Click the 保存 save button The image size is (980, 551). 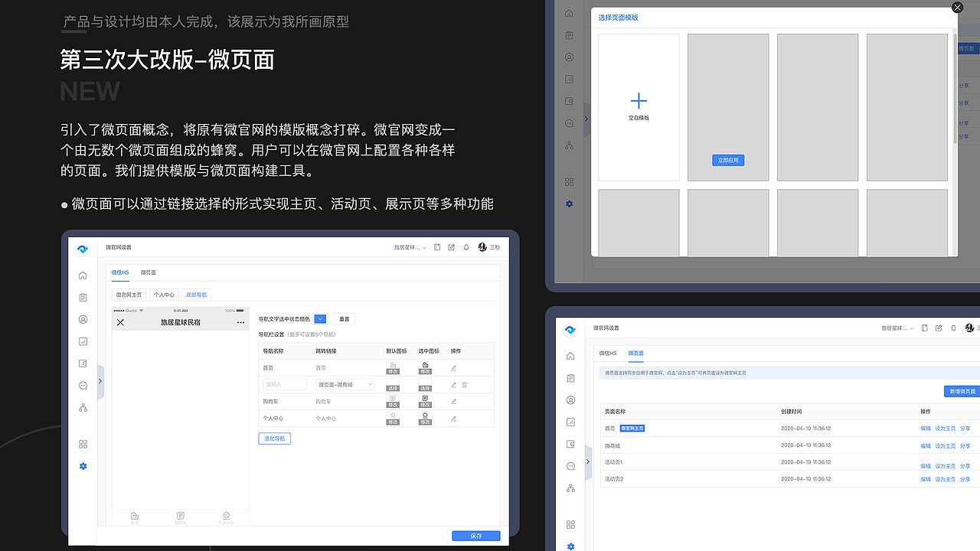pos(475,536)
